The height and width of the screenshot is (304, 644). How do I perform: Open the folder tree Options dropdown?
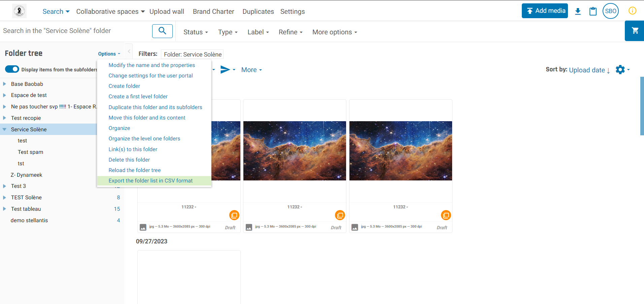(x=109, y=54)
